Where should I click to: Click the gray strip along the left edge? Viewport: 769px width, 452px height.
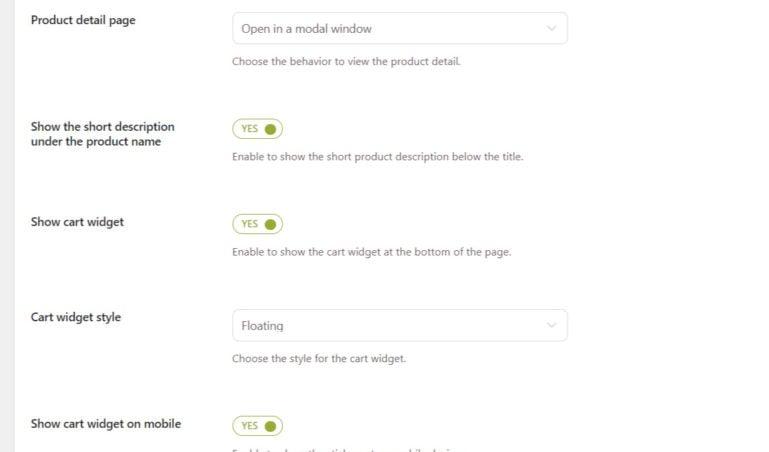(x=7, y=226)
